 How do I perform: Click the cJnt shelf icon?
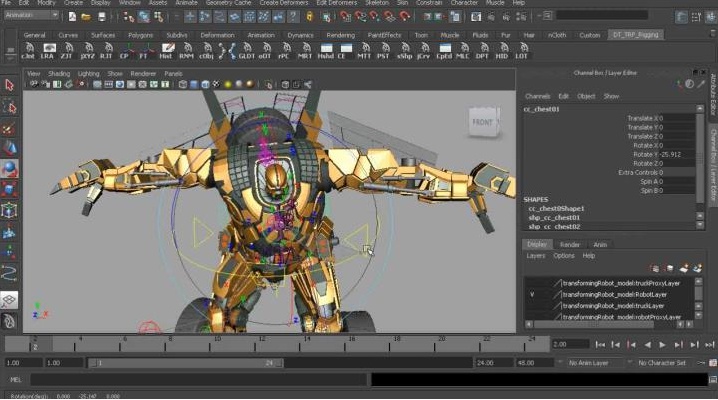tap(28, 51)
